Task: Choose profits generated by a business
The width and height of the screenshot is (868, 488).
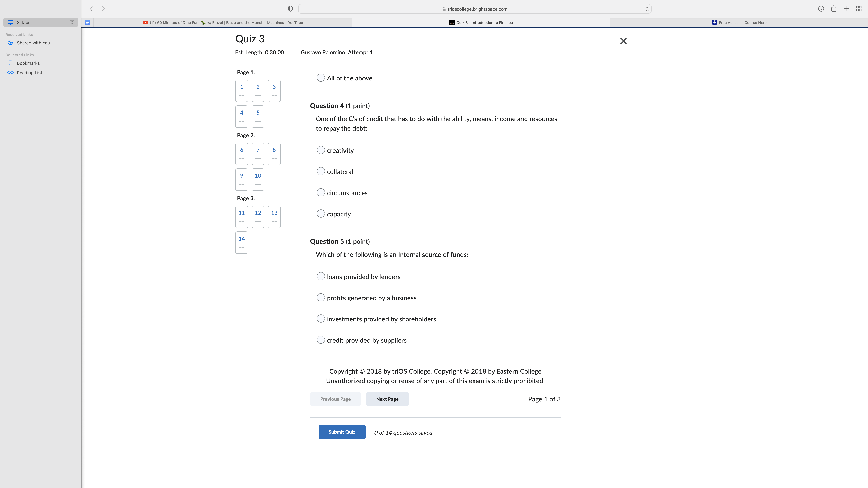Action: [320, 297]
